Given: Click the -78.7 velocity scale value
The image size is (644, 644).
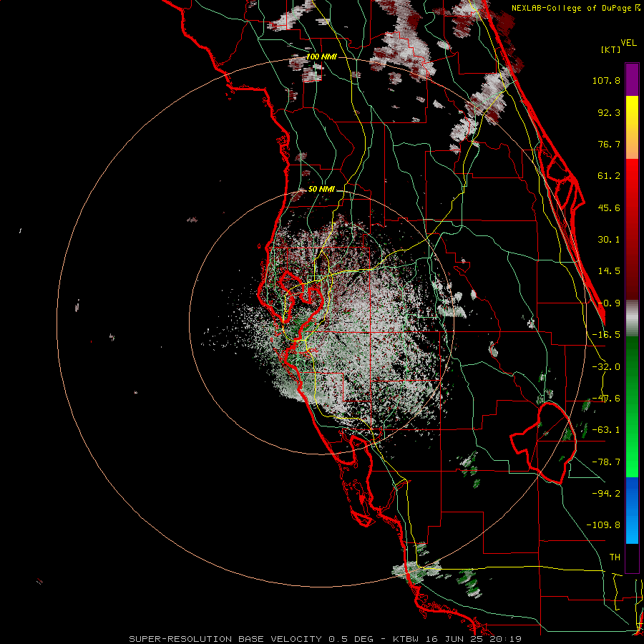Looking at the screenshot, I should click(x=606, y=462).
